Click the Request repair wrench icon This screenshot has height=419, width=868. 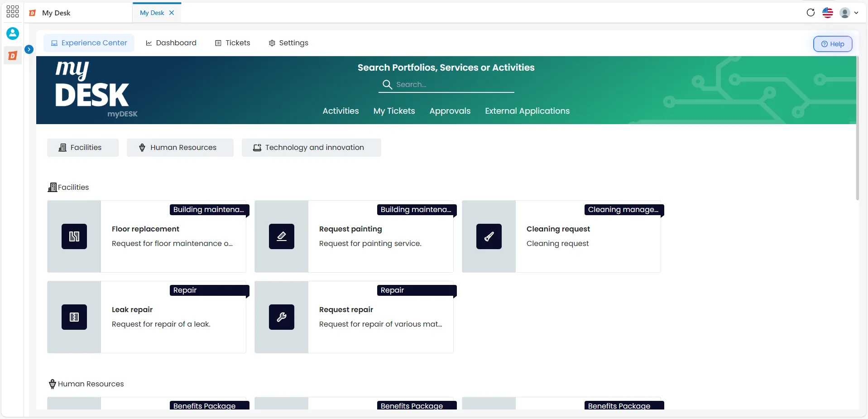[282, 317]
